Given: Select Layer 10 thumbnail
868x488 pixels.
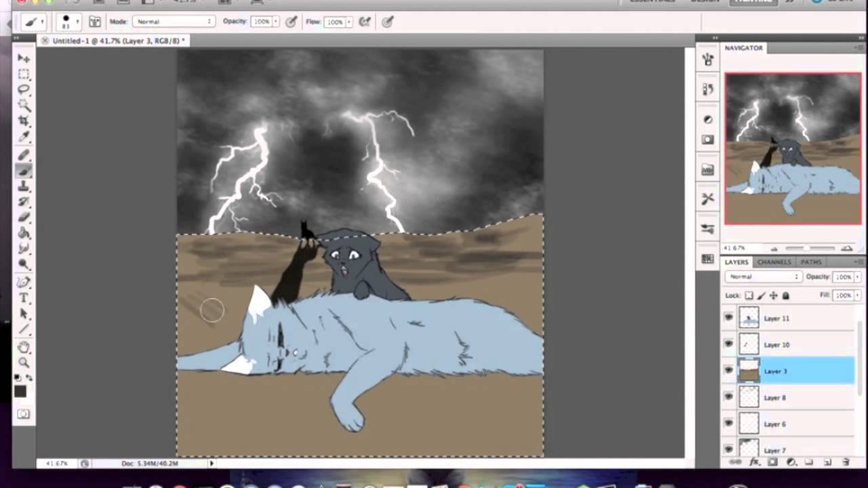Looking at the screenshot, I should (749, 344).
